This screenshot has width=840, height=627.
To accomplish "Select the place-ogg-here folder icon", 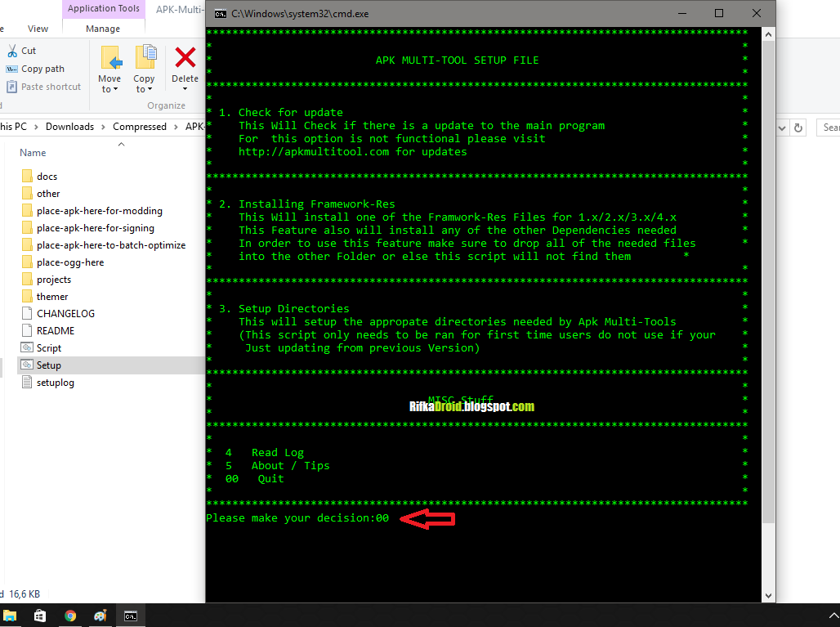I will click(27, 262).
